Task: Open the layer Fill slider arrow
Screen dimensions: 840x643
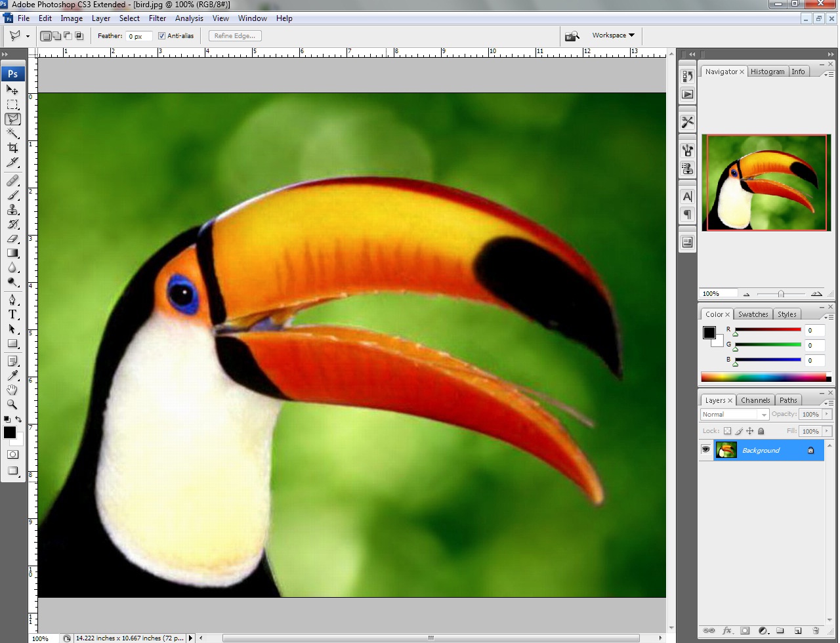Action: [x=827, y=431]
